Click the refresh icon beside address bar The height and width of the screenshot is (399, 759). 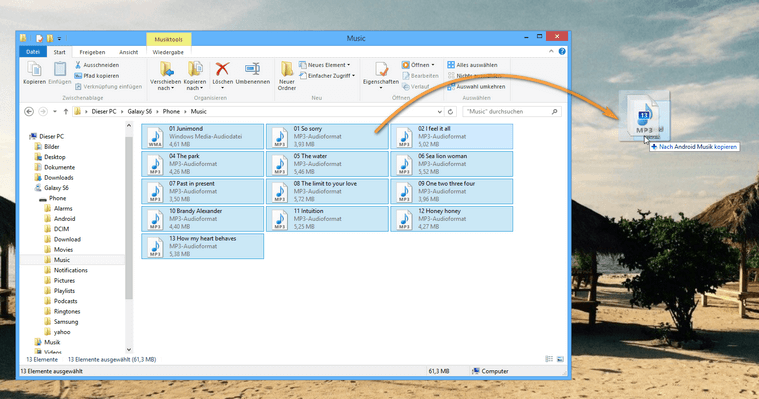[x=450, y=111]
